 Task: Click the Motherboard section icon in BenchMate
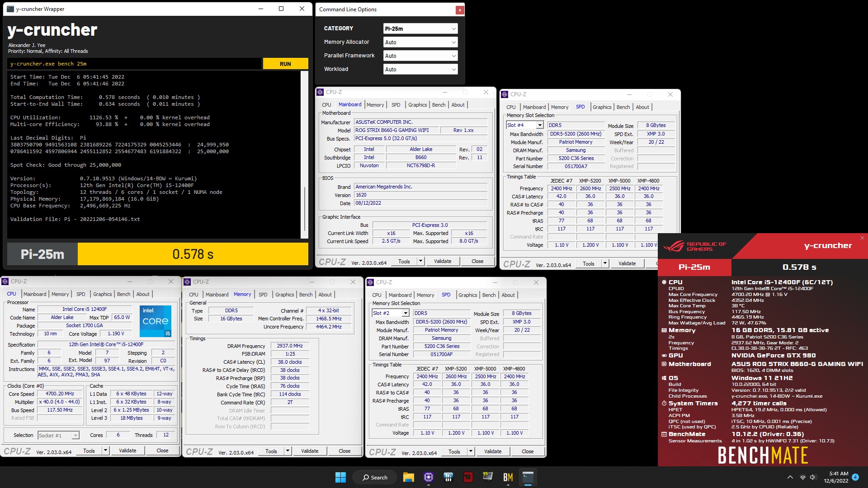point(664,364)
